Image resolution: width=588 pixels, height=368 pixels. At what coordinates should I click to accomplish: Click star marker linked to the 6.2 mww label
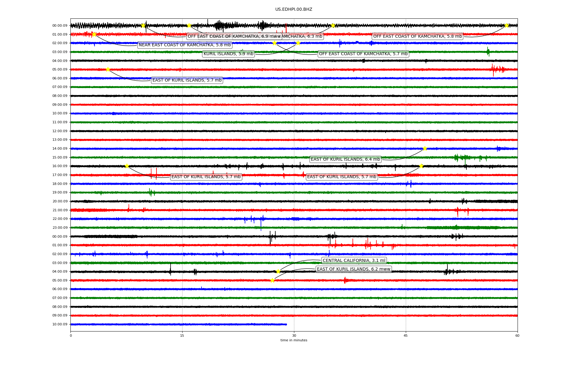(x=272, y=280)
